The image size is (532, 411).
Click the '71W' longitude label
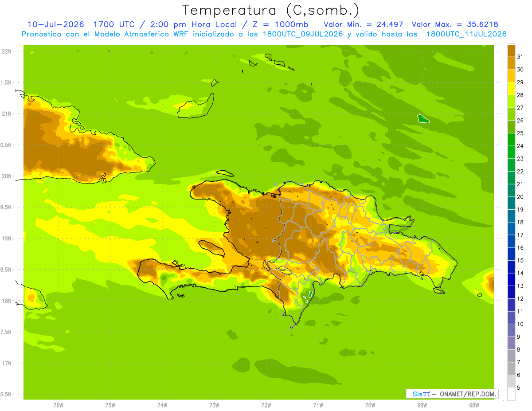318,405
